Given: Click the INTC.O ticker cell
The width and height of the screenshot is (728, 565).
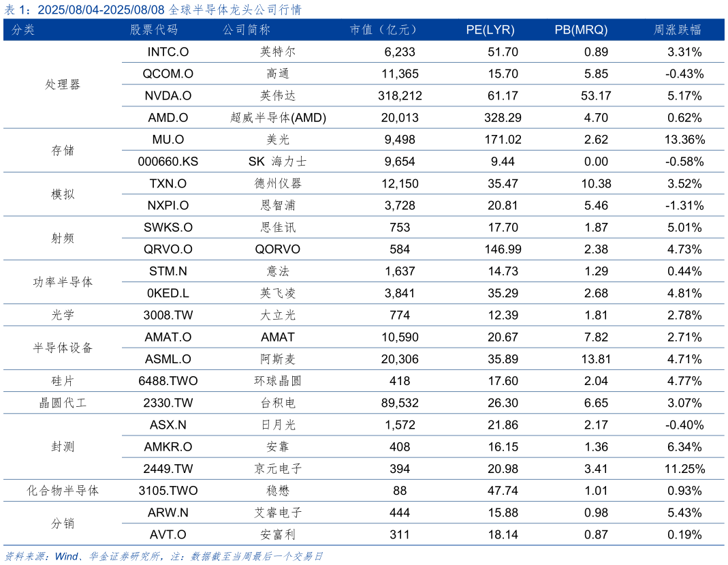Looking at the screenshot, I should click(x=168, y=52).
